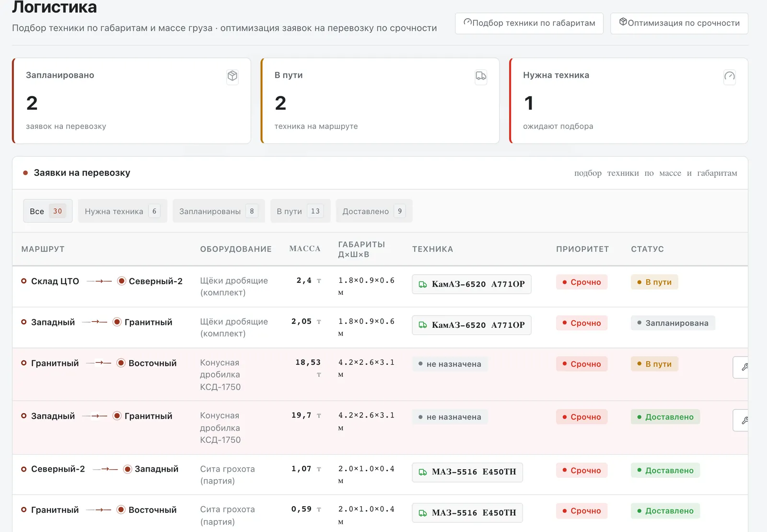Click truck icon in КамАЗ-6520 chip, Склад ЦТО row
This screenshot has height=532, width=767.
pos(423,284)
